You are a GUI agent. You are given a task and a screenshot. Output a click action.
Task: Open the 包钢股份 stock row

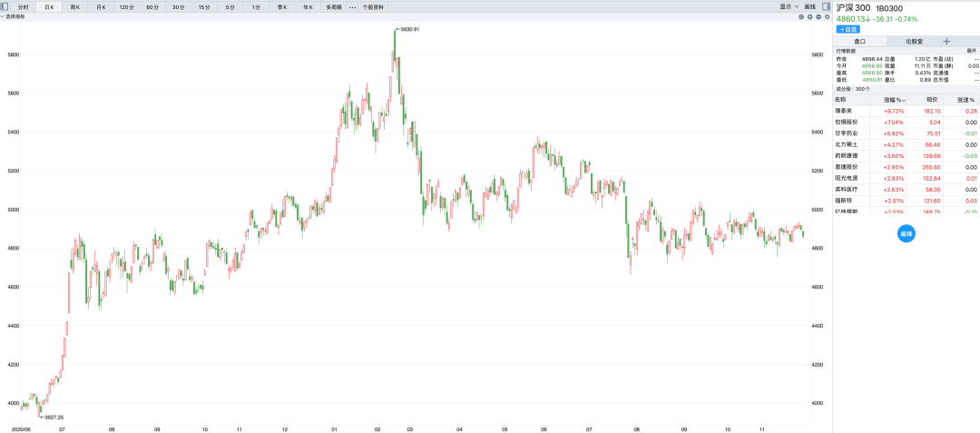click(x=906, y=122)
